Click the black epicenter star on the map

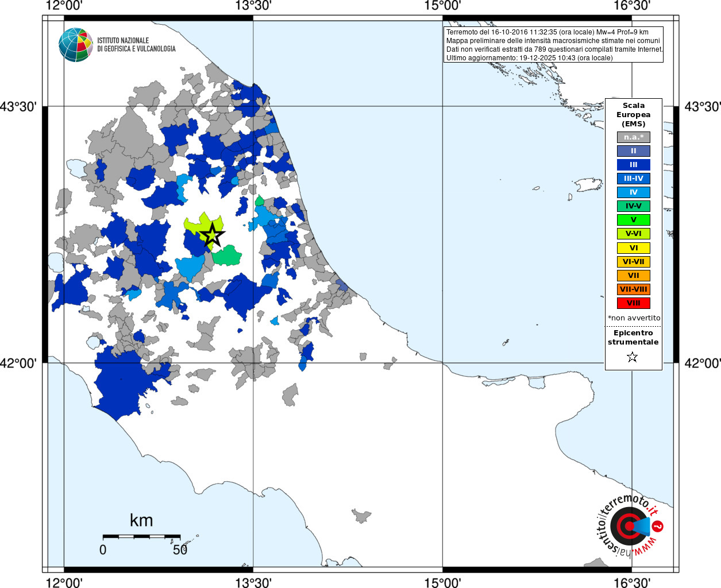pos(212,235)
